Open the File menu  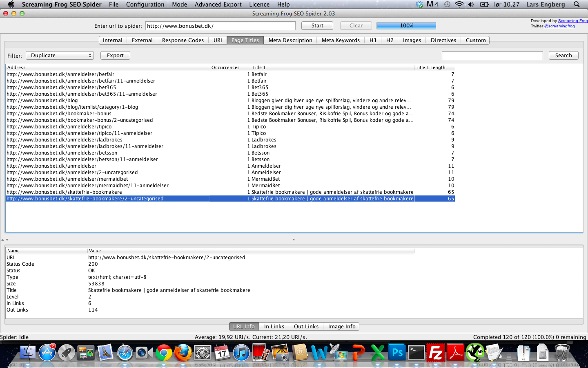(114, 4)
